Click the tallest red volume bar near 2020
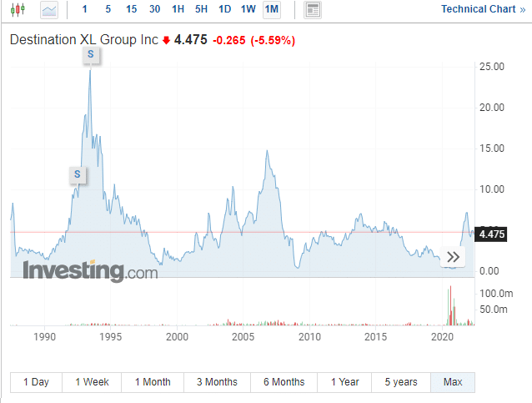The image size is (532, 403). click(450, 305)
